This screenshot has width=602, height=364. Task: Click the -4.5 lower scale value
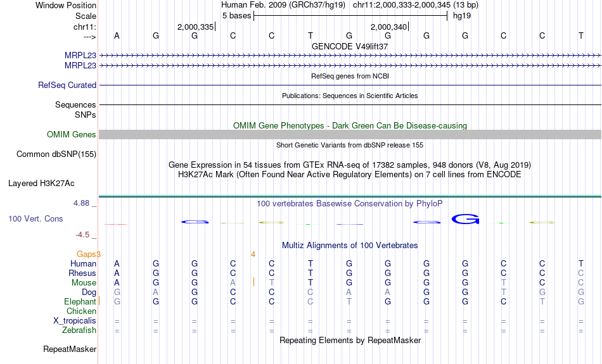click(x=82, y=235)
